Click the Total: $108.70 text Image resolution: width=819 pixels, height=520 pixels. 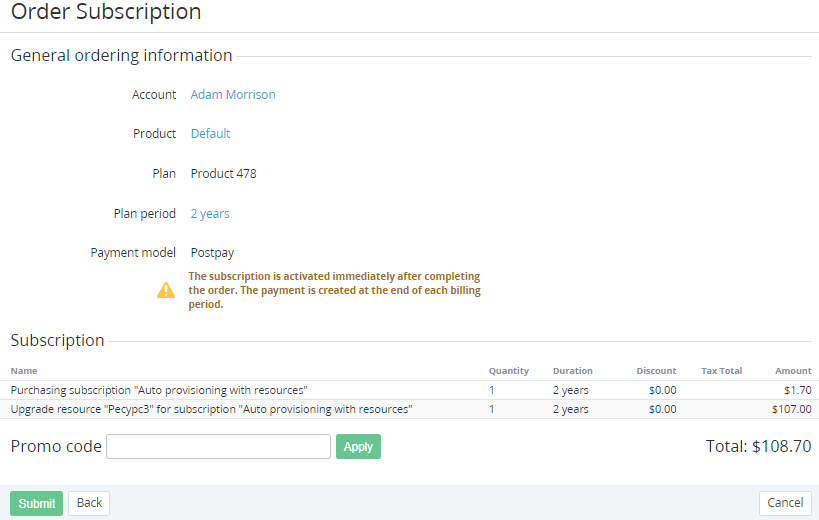coord(758,446)
